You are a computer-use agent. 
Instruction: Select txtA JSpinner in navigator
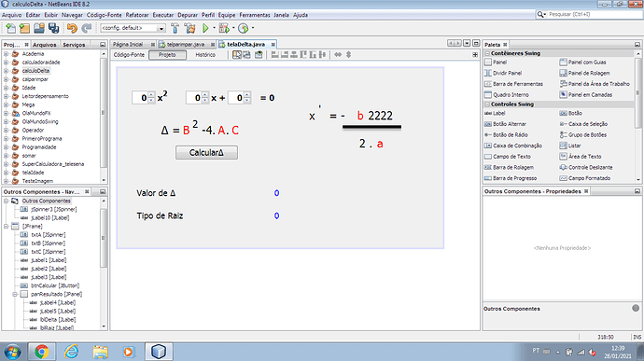pyautogui.click(x=43, y=235)
